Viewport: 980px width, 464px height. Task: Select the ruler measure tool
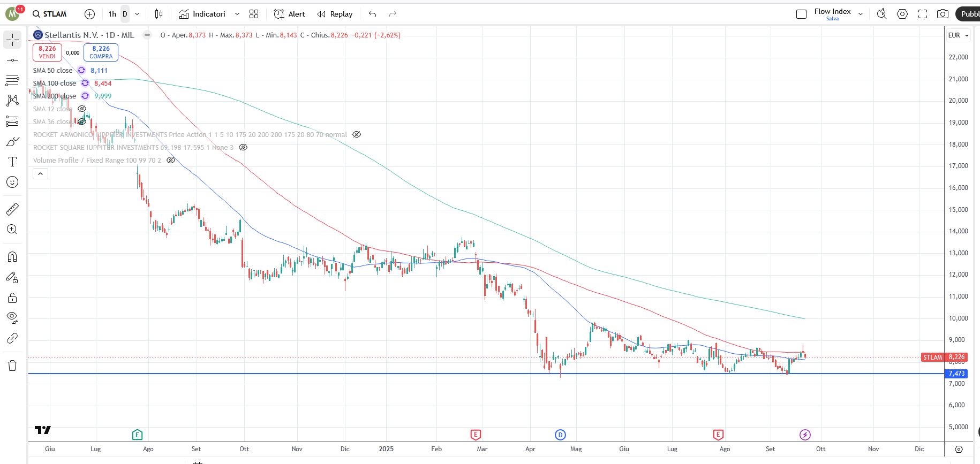(12, 209)
